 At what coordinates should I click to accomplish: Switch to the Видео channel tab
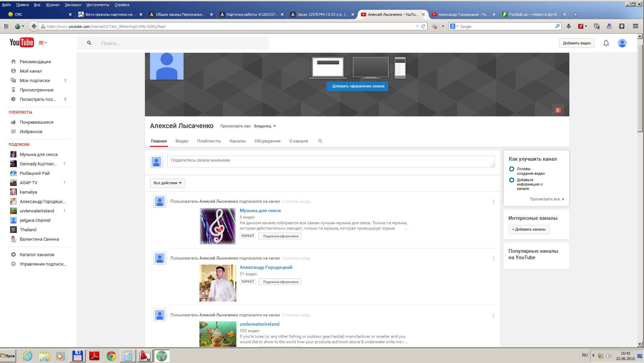pyautogui.click(x=182, y=141)
